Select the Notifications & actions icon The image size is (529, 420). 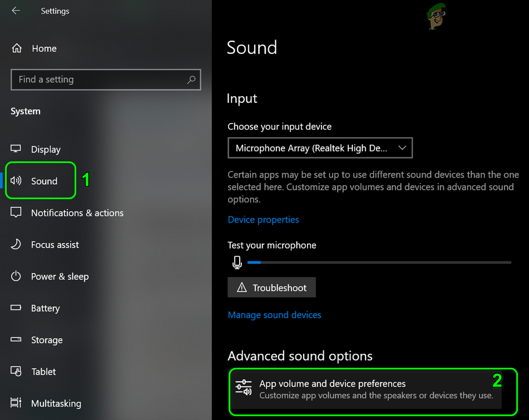16,213
